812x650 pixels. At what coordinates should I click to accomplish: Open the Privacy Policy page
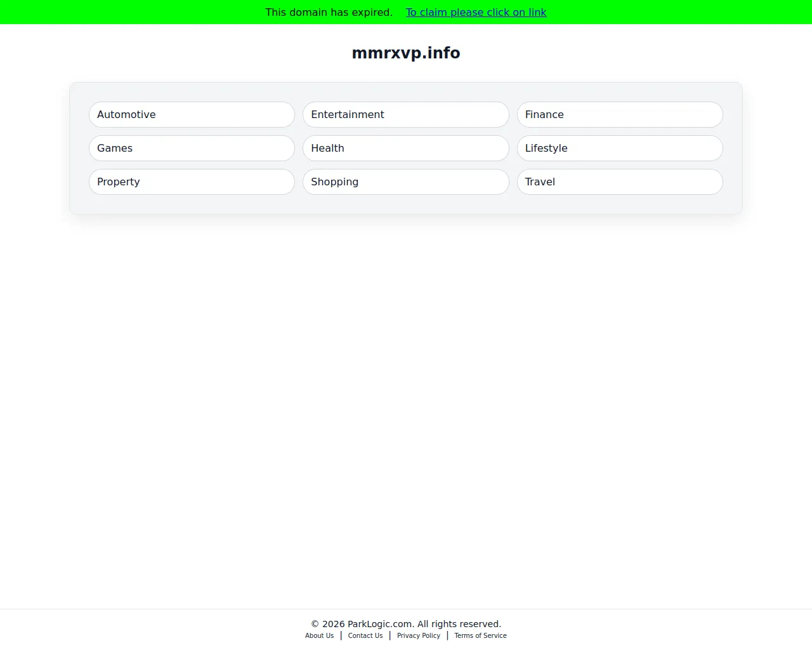[x=418, y=635]
